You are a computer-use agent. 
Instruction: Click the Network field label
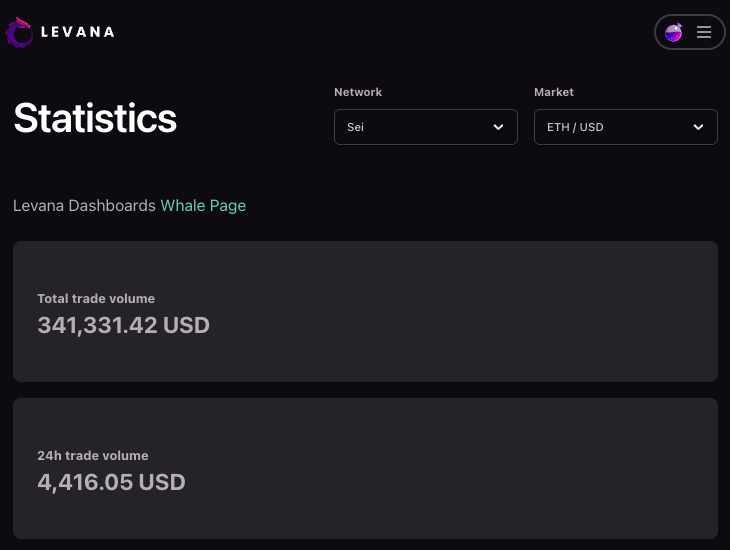tap(358, 92)
